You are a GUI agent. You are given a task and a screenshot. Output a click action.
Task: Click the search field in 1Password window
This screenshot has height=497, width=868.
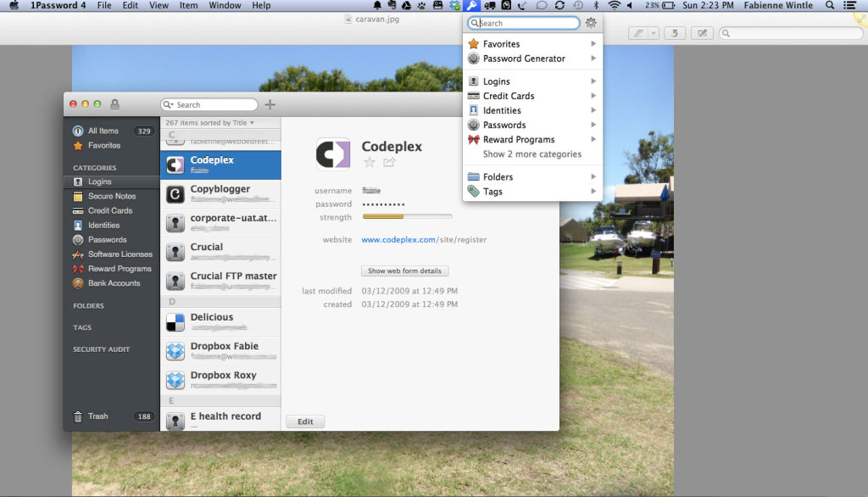pos(209,104)
